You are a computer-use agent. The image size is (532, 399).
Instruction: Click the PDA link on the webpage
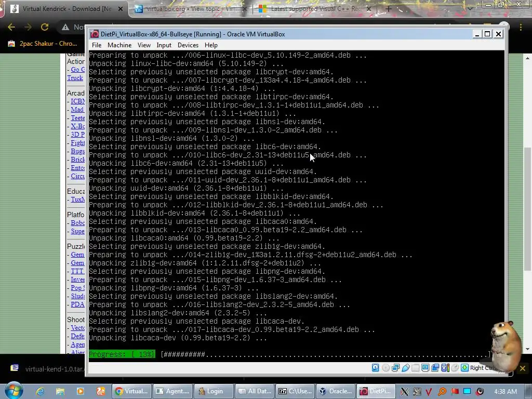(x=77, y=304)
